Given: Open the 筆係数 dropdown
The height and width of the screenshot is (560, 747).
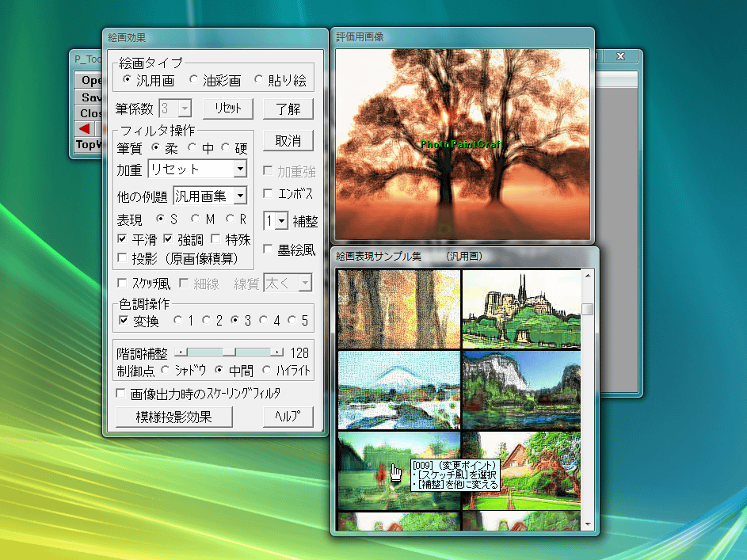Looking at the screenshot, I should [185, 109].
